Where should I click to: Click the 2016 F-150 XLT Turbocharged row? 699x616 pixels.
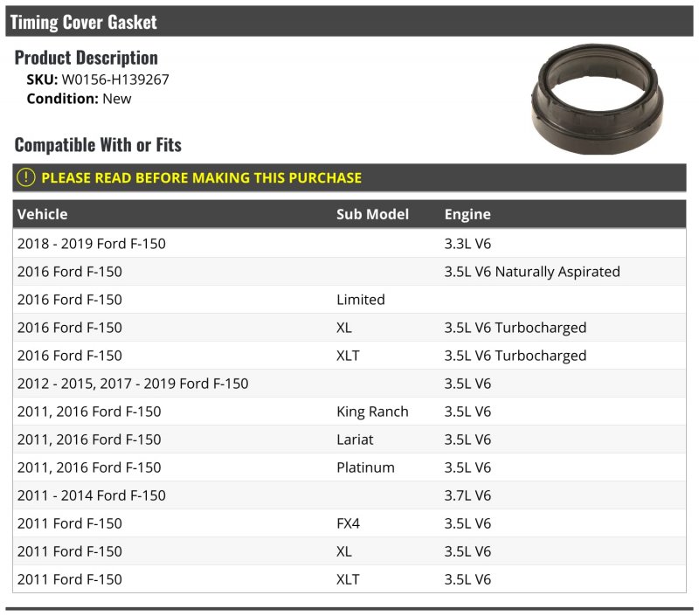[349, 356]
